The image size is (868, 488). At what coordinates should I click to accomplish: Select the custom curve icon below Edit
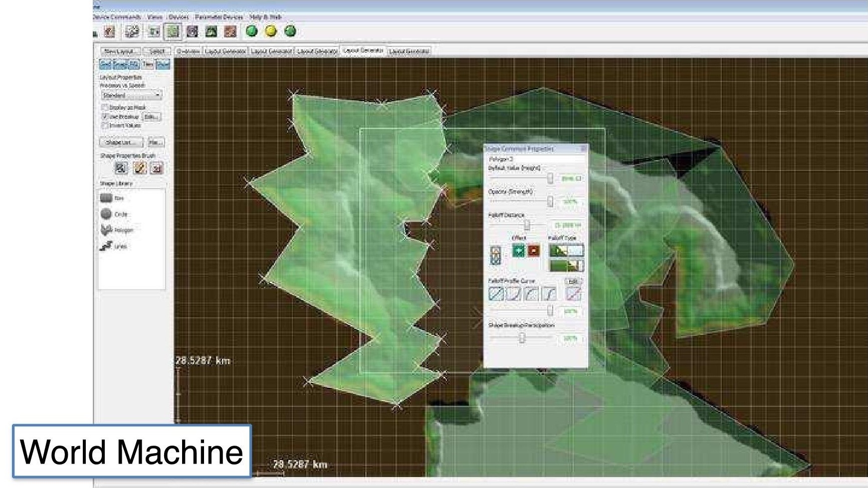(x=573, y=294)
